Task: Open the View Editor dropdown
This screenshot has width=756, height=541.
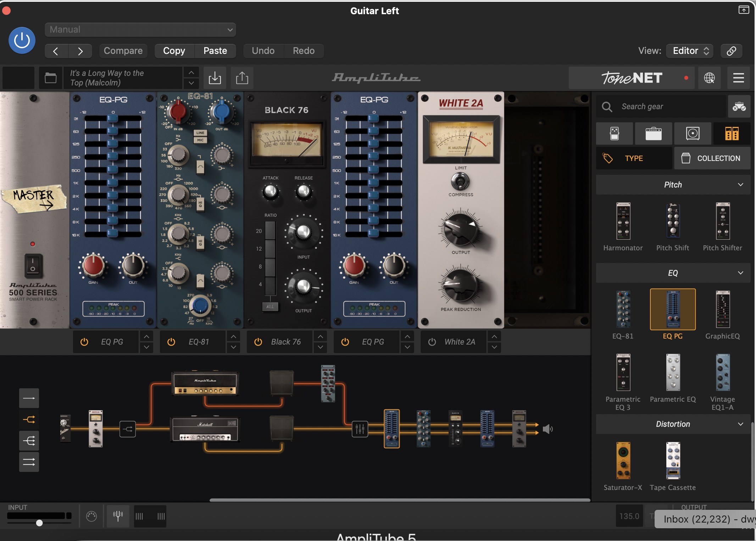Action: (690, 51)
